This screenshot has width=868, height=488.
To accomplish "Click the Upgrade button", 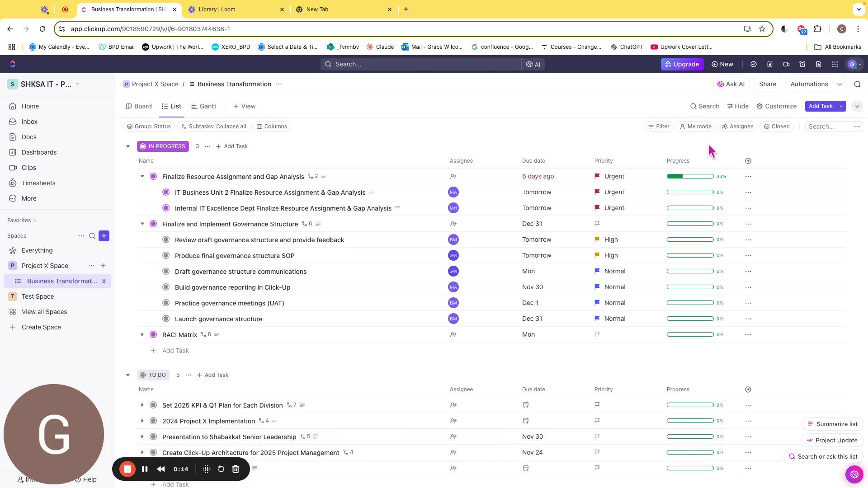I will tap(682, 64).
